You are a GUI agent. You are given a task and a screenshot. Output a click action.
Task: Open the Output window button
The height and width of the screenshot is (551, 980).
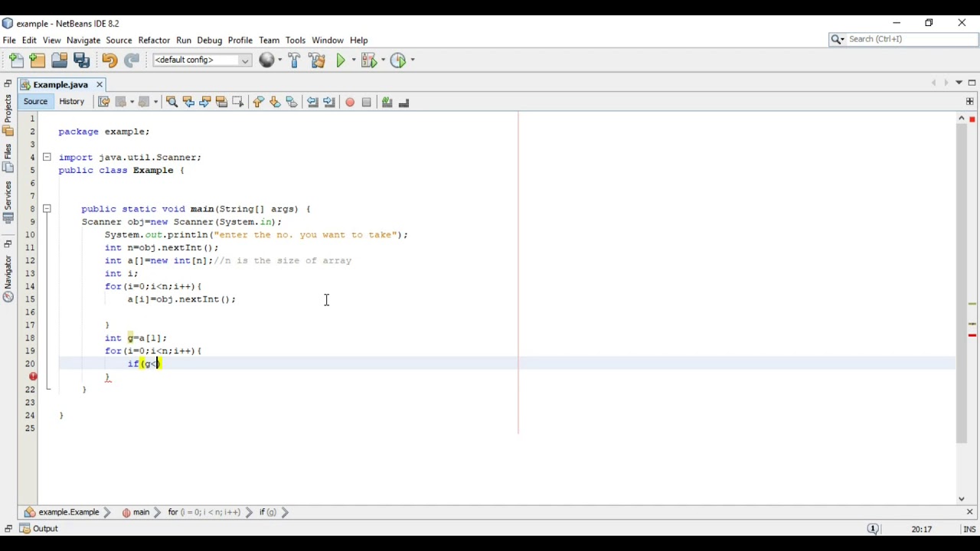pos(39,528)
